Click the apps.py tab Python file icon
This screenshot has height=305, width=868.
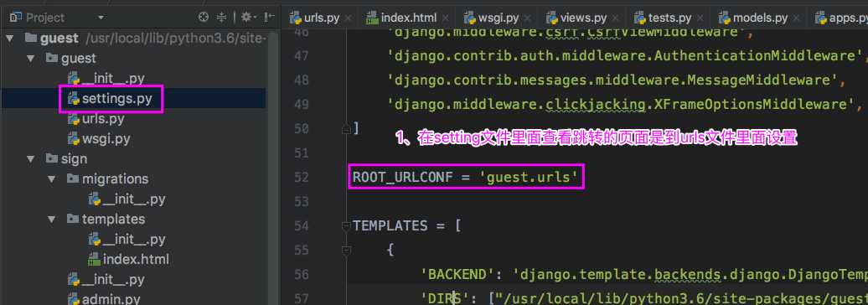point(821,18)
